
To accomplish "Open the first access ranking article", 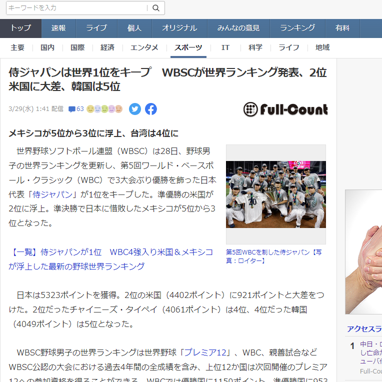I will pos(370,352).
